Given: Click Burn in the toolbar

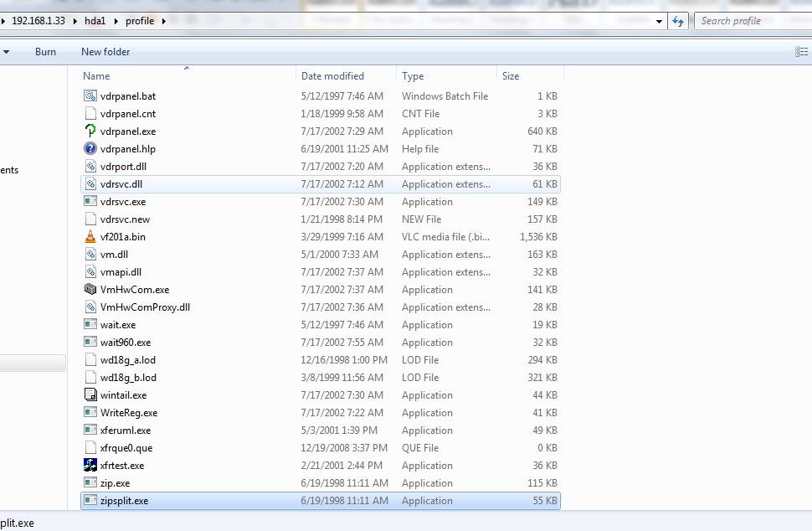Looking at the screenshot, I should tap(46, 52).
